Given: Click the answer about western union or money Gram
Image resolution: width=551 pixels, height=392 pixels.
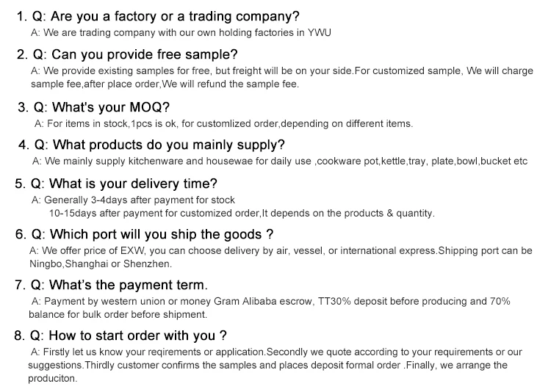Looking at the screenshot, I should tap(270, 302).
